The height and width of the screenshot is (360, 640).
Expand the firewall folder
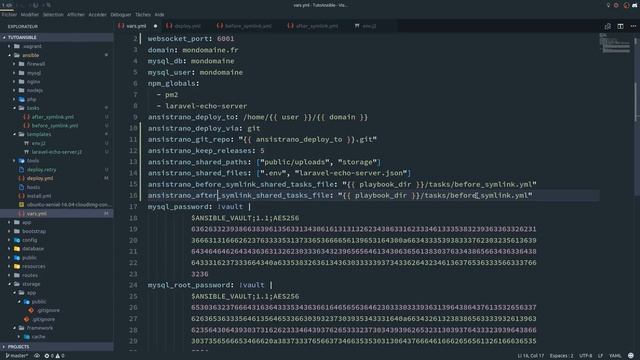[x=57, y=64]
